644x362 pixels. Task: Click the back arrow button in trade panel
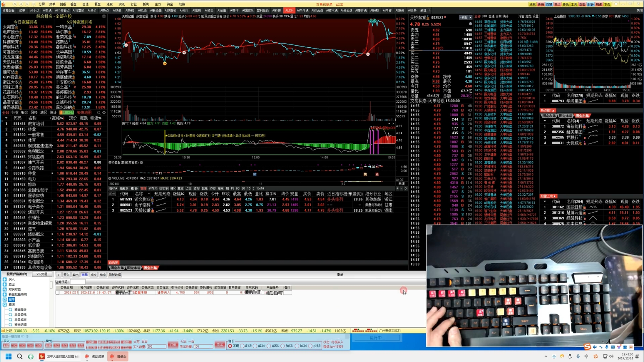point(59,275)
